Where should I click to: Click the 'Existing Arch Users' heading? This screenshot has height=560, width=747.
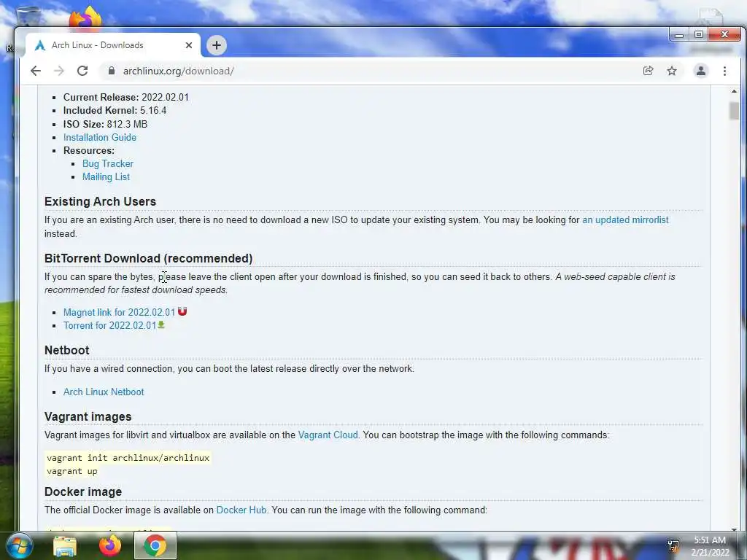click(x=100, y=201)
